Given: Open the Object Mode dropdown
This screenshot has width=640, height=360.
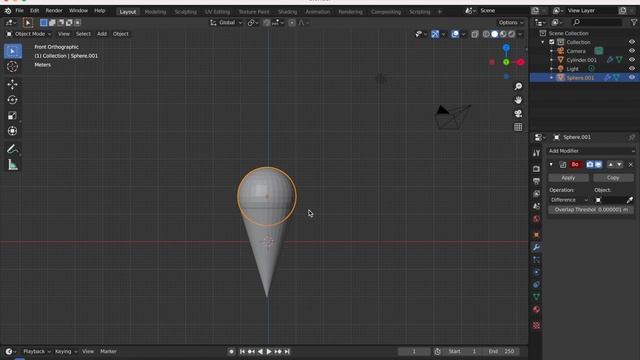Looking at the screenshot, I should tap(29, 34).
